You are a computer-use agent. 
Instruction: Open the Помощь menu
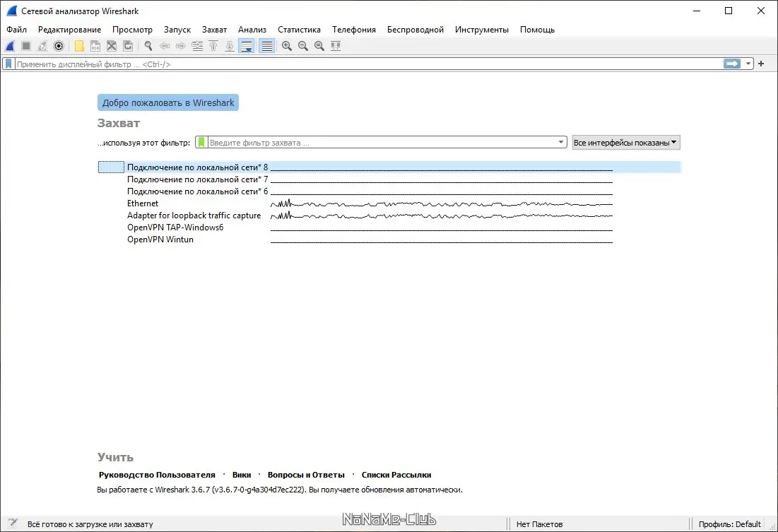pyautogui.click(x=537, y=30)
